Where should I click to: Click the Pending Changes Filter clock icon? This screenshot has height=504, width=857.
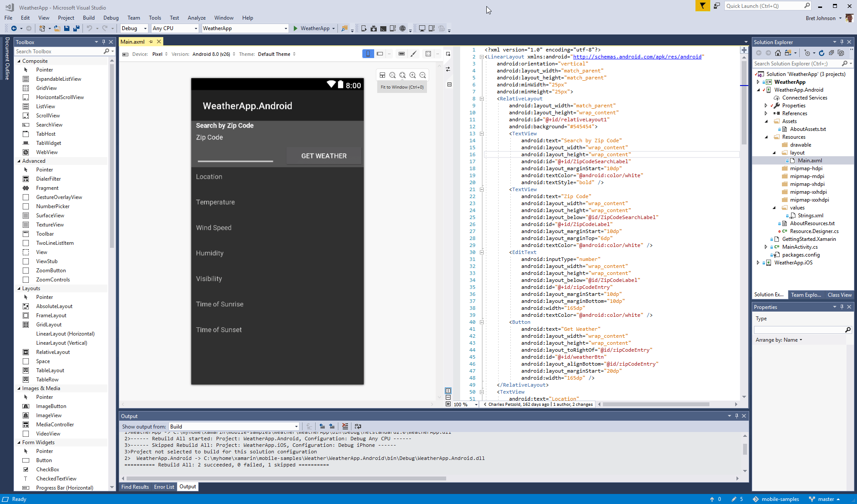pyautogui.click(x=807, y=53)
